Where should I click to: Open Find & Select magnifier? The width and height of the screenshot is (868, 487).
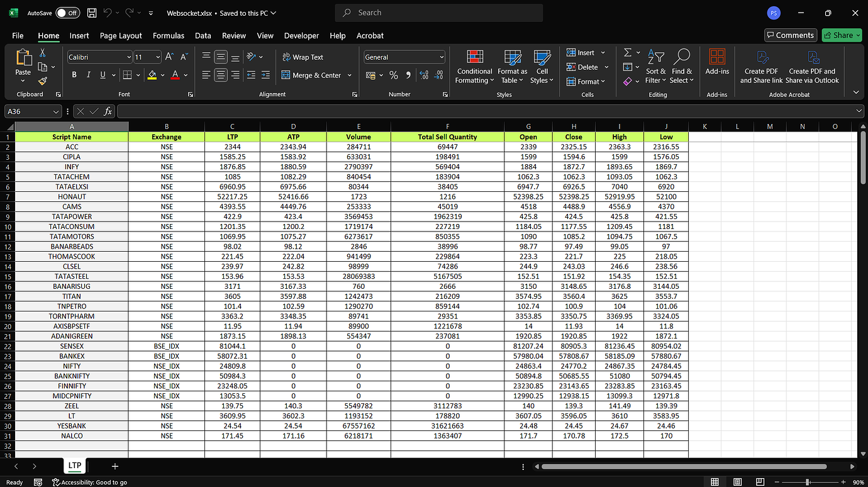[x=682, y=67]
